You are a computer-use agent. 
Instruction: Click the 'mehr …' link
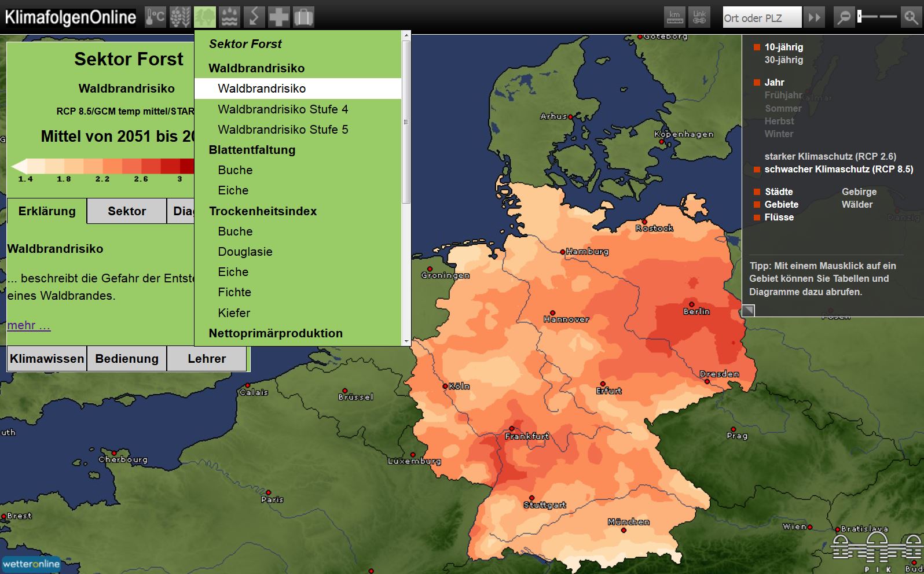coord(29,325)
